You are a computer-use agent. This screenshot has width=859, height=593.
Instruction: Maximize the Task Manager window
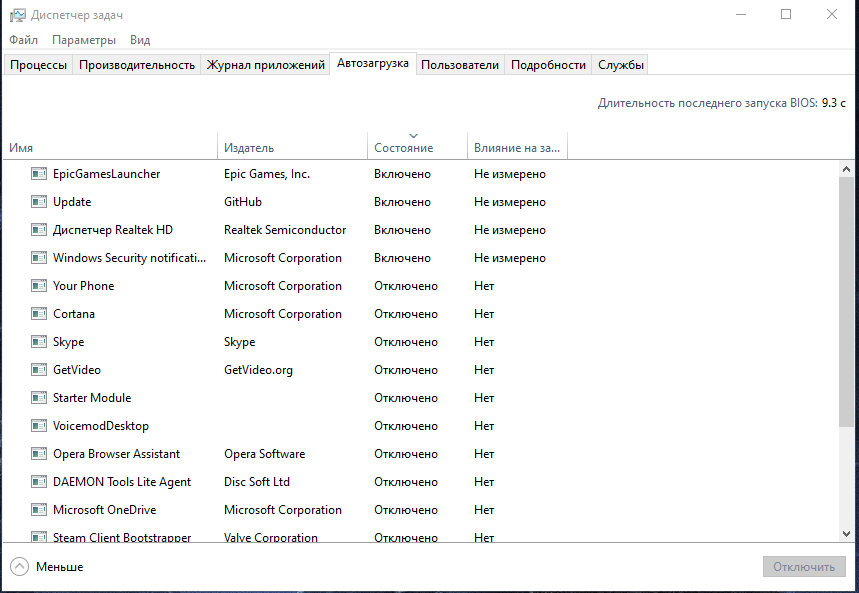(x=786, y=14)
